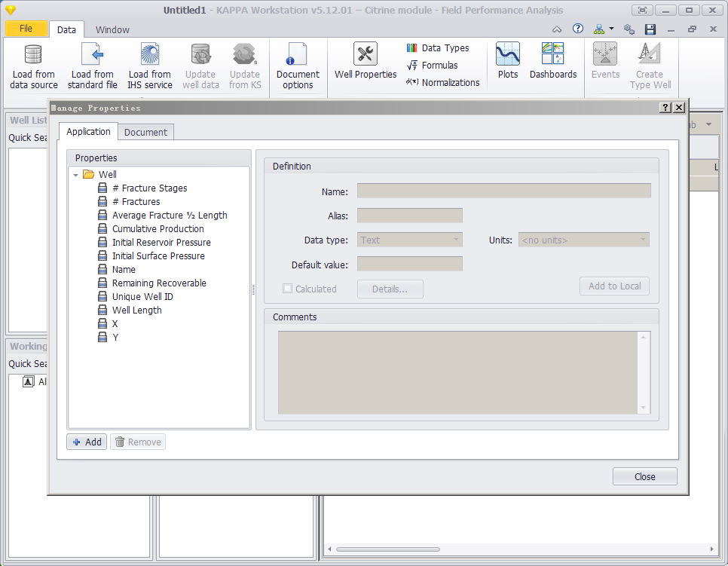Collapse the Well folder in tree
The width and height of the screenshot is (728, 566).
click(x=75, y=175)
